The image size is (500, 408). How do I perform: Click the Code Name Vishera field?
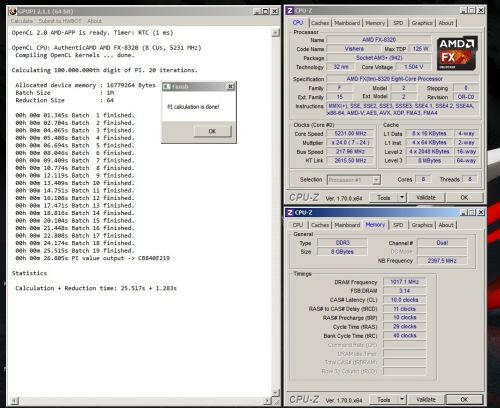354,49
